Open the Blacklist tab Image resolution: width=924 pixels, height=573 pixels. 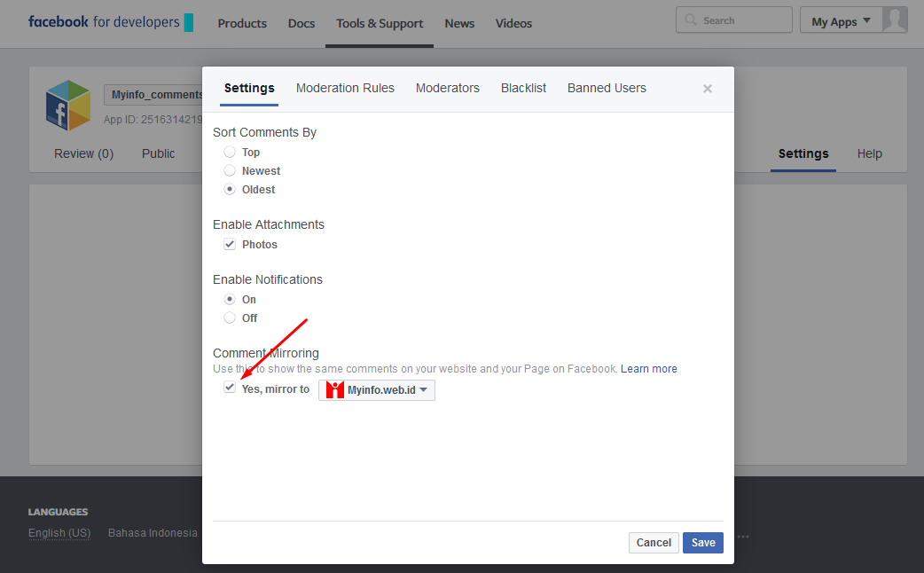point(523,89)
